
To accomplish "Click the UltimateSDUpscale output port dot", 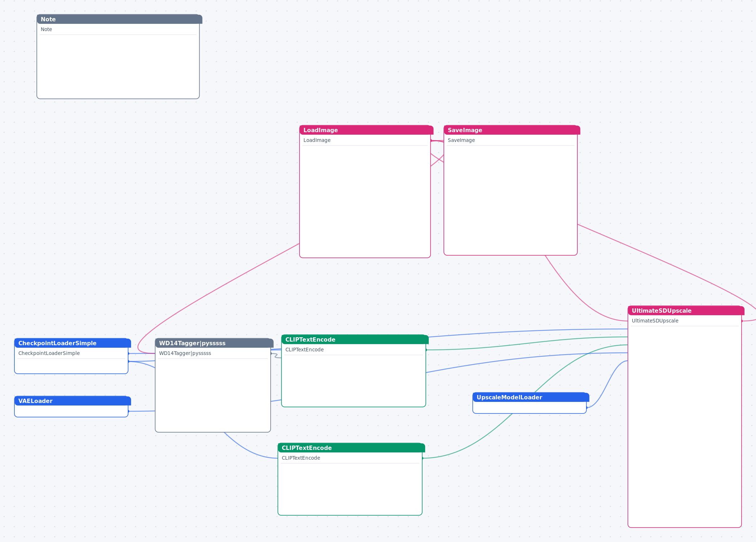I will pyautogui.click(x=742, y=321).
